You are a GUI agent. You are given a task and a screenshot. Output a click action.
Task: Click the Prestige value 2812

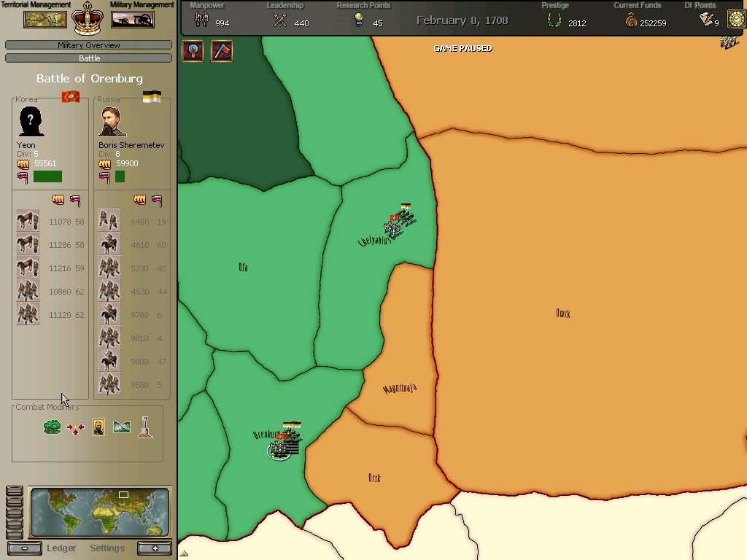(x=578, y=23)
